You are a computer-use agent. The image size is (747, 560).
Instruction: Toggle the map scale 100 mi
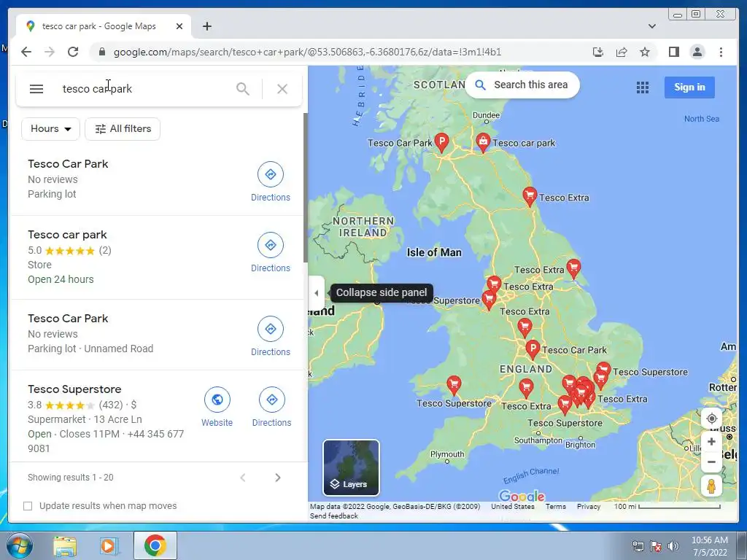coord(667,506)
